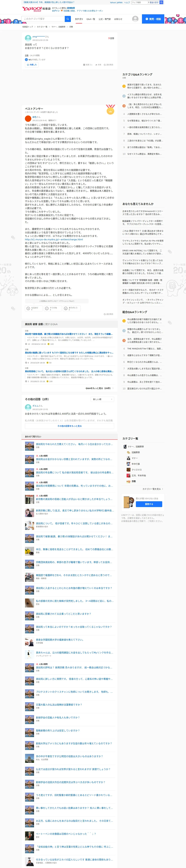Open the profile avatar next to the 質問・相談 button
This screenshot has height=868, width=186.
[x=135, y=19]
